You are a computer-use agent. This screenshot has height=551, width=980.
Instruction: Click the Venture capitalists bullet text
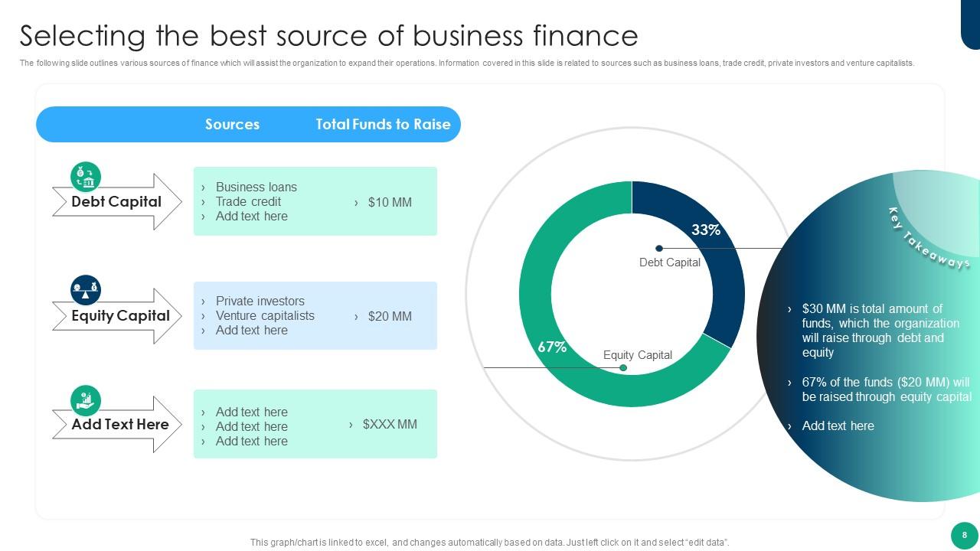[x=265, y=316]
